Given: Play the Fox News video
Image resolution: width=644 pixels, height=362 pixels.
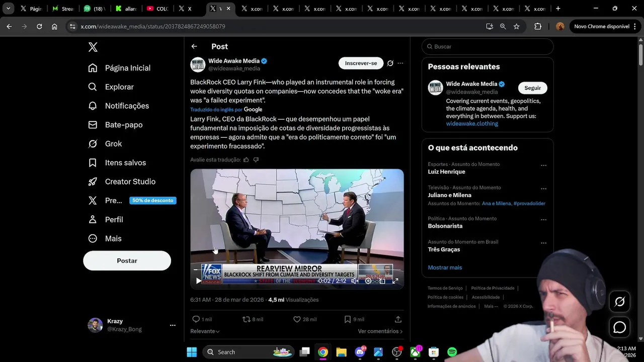Looking at the screenshot, I should pyautogui.click(x=199, y=281).
